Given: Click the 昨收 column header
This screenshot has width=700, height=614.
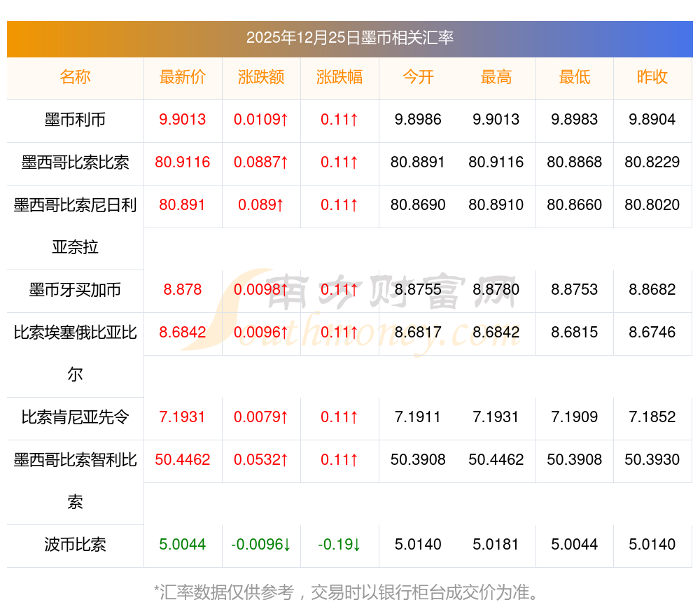Looking at the screenshot, I should (652, 77).
